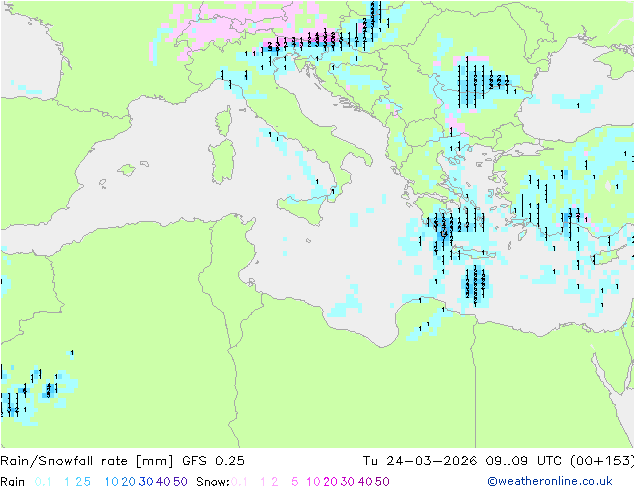Click the "Snow:" legend label
The width and height of the screenshot is (634, 490).
[213, 482]
